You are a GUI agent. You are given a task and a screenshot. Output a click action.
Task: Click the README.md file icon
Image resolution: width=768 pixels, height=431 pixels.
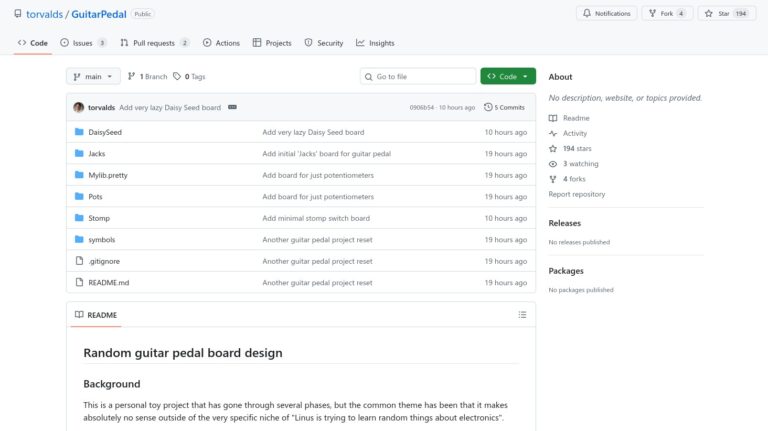coord(79,283)
